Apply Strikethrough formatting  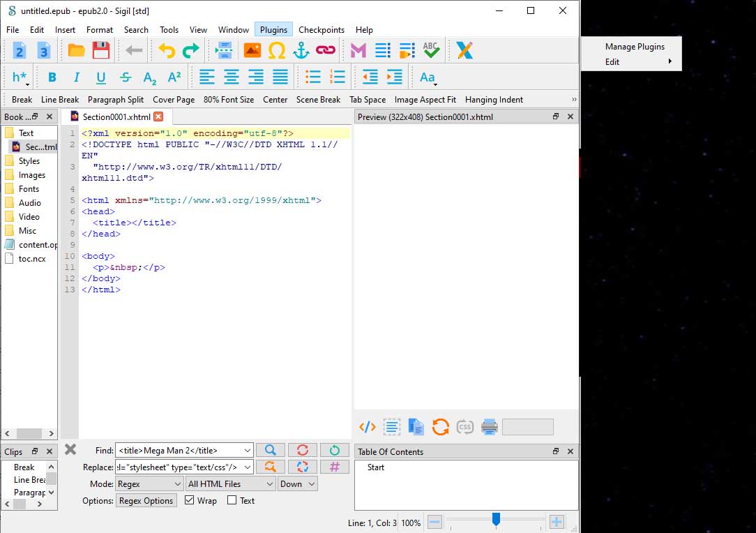(x=126, y=77)
